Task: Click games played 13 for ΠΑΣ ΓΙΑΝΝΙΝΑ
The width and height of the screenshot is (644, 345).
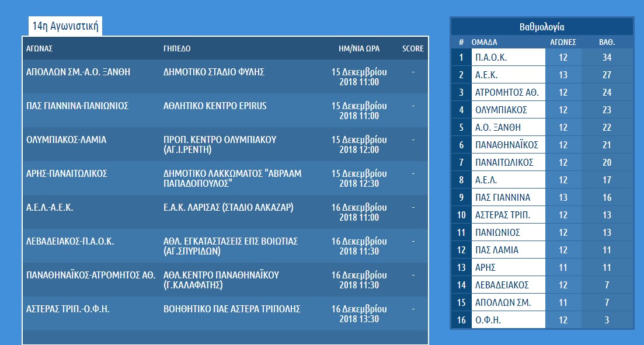Action: point(563,197)
